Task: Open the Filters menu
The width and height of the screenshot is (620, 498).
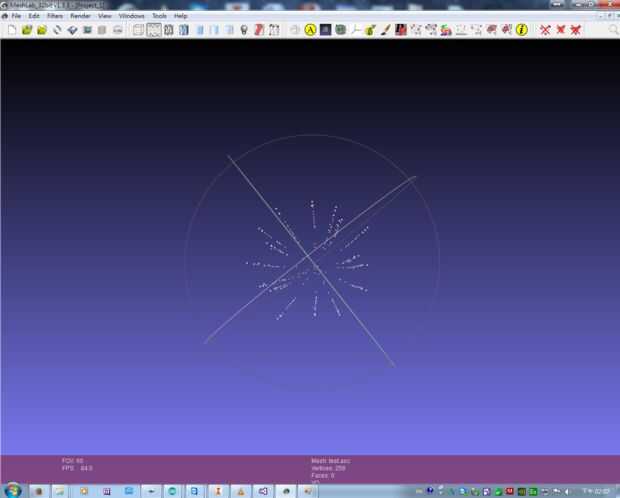Action: pyautogui.click(x=55, y=16)
